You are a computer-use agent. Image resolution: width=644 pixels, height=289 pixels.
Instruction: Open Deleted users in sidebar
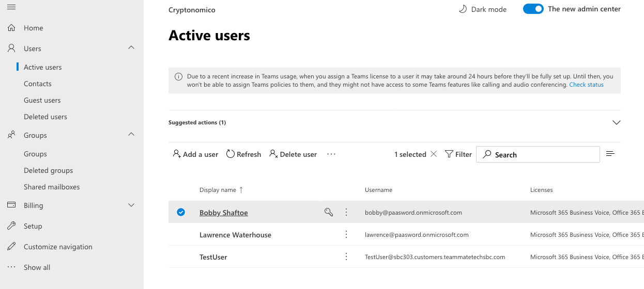click(45, 117)
